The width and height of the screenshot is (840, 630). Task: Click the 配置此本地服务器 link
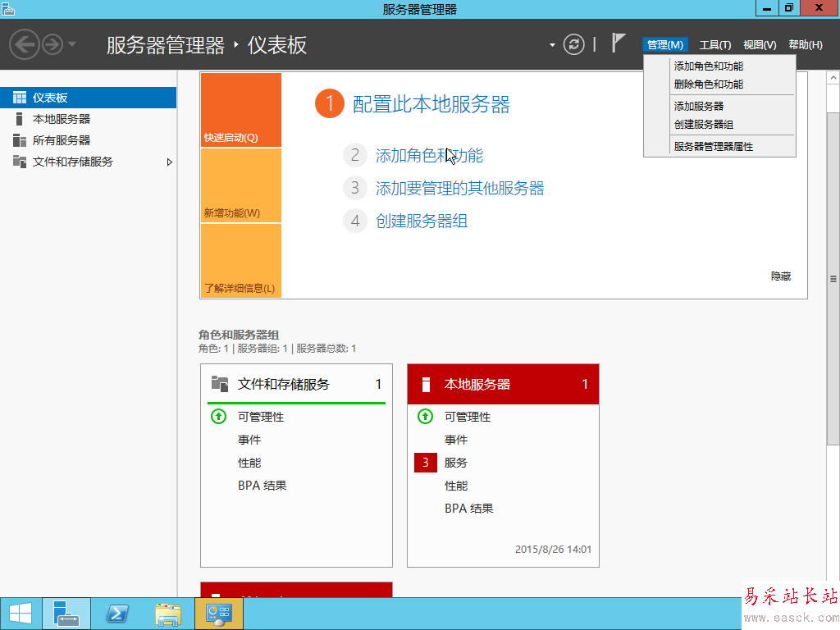click(431, 104)
